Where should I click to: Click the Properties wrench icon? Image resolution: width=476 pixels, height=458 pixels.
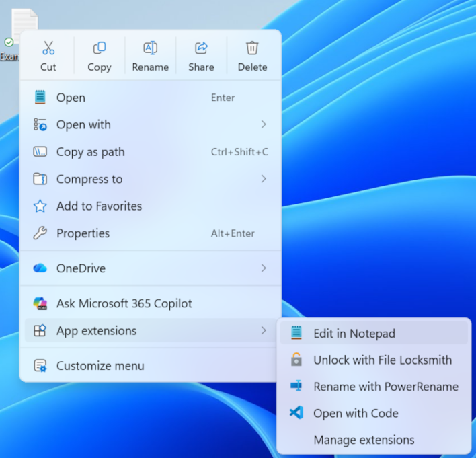click(40, 233)
